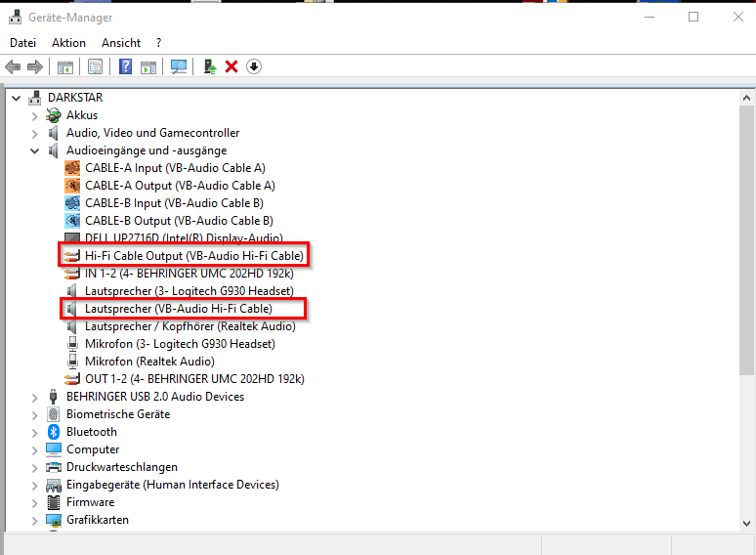This screenshot has height=555, width=756.
Task: Expand the Biometrische Geräte category
Action: pyautogui.click(x=35, y=414)
